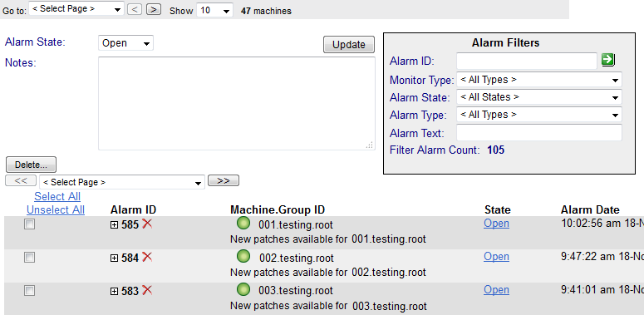Click the Alarm Text filter field
This screenshot has width=644, height=315.
click(x=538, y=133)
